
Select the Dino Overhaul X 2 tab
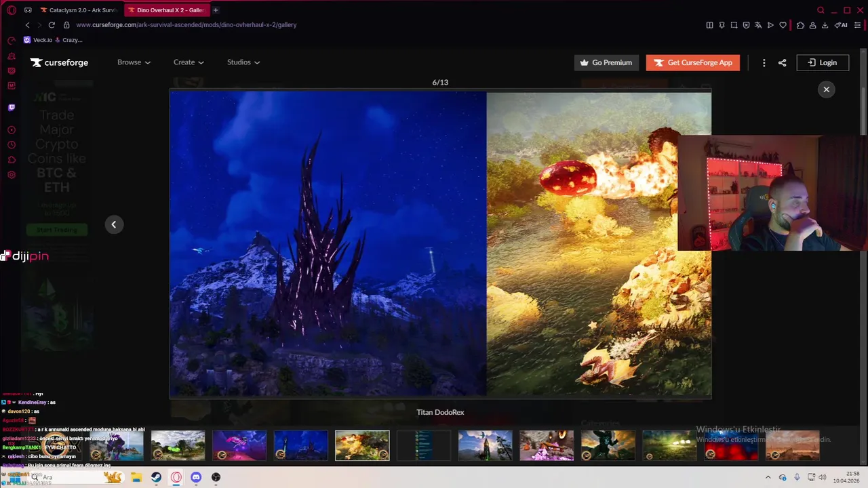165,10
